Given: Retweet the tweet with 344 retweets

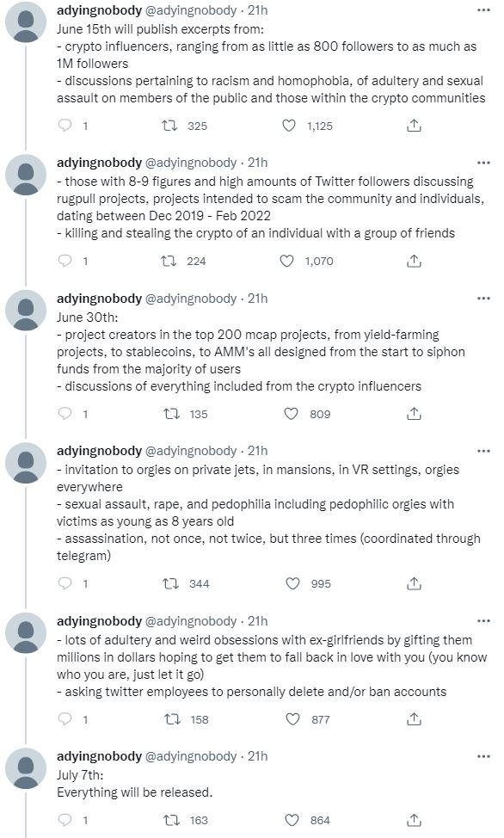Looking at the screenshot, I should click(170, 583).
